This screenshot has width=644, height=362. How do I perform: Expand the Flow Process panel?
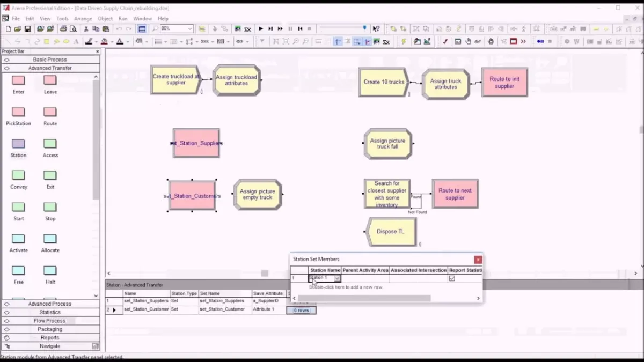[x=50, y=321]
